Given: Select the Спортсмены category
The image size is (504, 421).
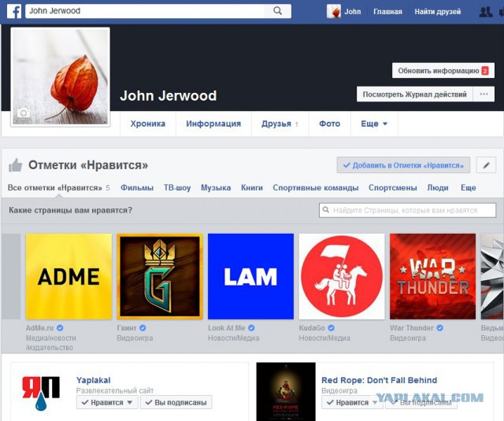Looking at the screenshot, I should (392, 187).
